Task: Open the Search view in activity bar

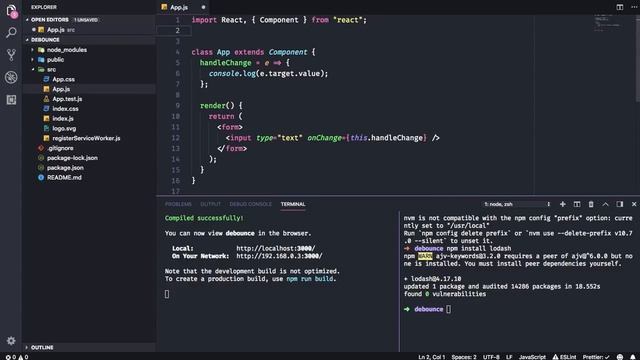Action: (x=11, y=33)
